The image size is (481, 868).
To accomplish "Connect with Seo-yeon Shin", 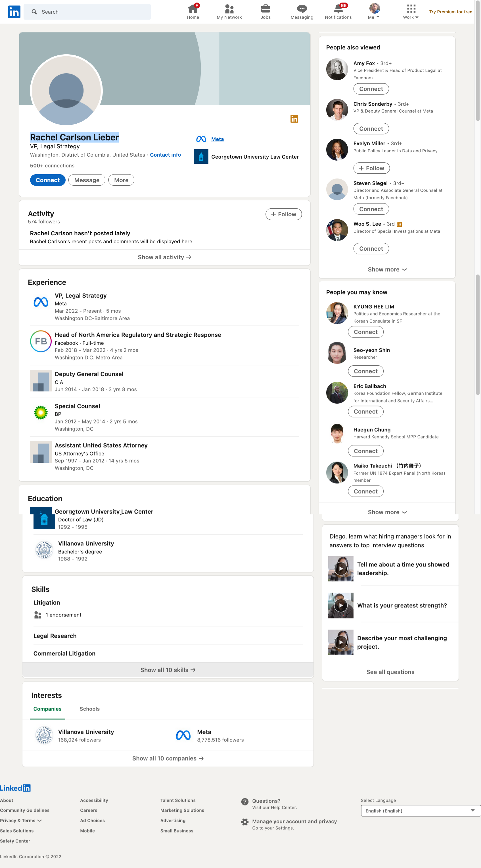I will coord(365,371).
